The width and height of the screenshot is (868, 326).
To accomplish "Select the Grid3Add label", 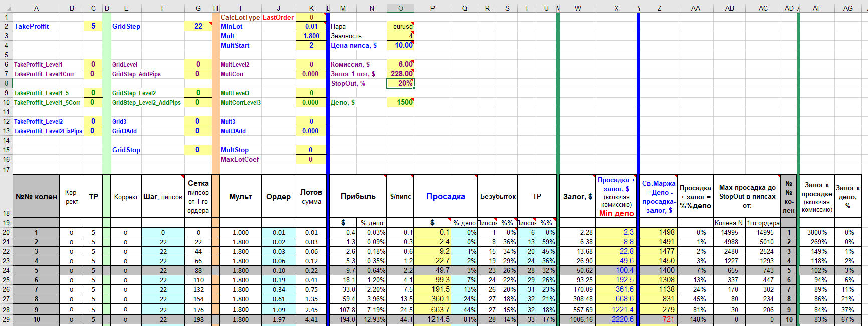I will 124,131.
